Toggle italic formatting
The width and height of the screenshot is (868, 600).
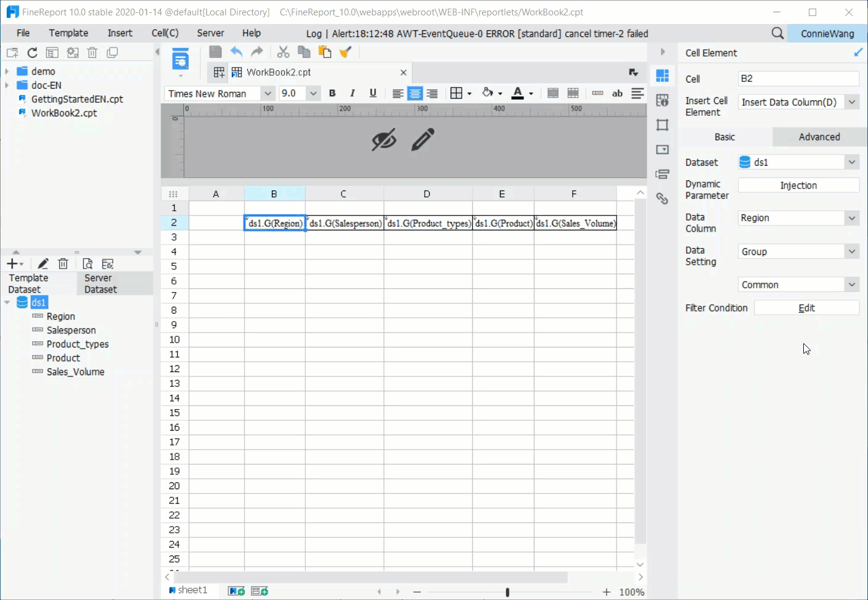(x=353, y=94)
